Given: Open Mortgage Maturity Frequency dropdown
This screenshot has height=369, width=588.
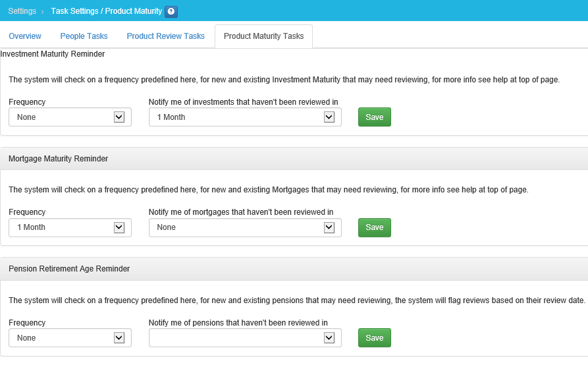Looking at the screenshot, I should click(x=70, y=227).
